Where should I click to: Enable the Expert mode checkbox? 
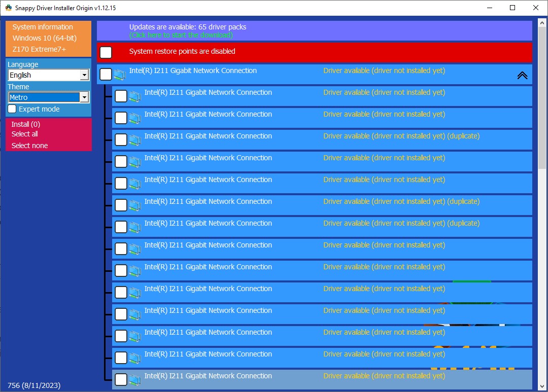12,109
